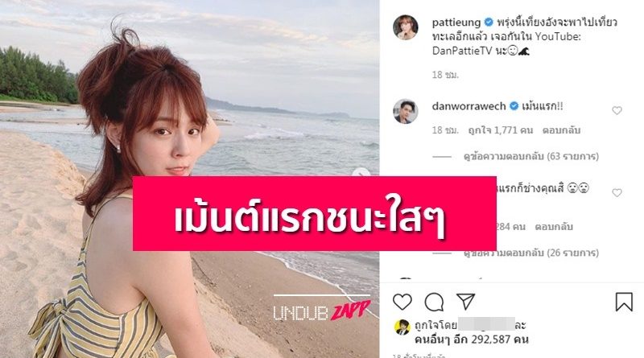
Task: Expand the 26 replies under second comment
Action: 531,253
